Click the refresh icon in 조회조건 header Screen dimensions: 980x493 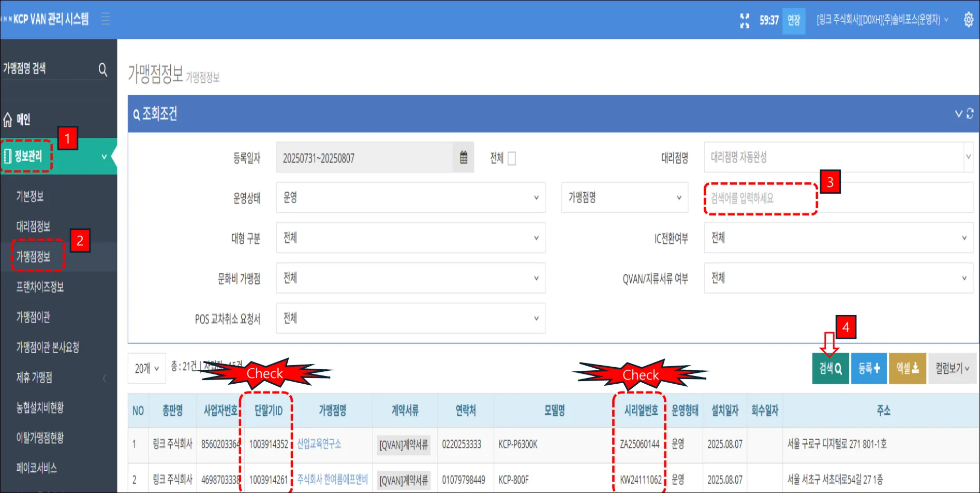coord(970,113)
